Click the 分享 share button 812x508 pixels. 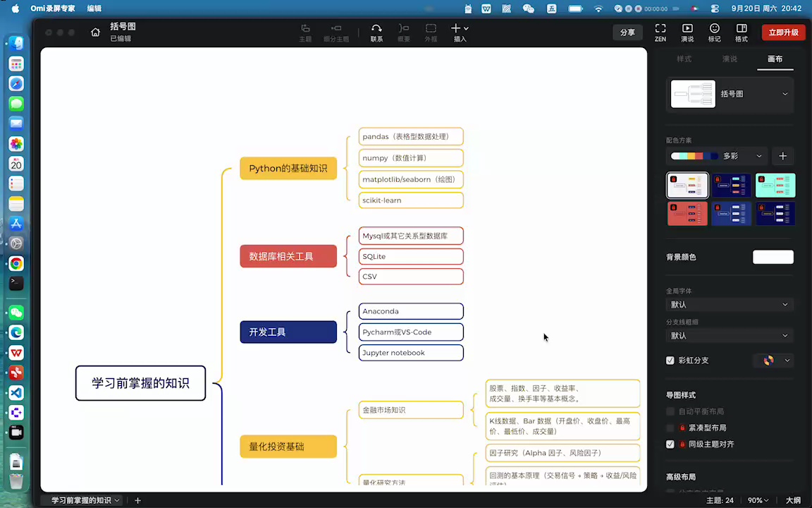627,32
